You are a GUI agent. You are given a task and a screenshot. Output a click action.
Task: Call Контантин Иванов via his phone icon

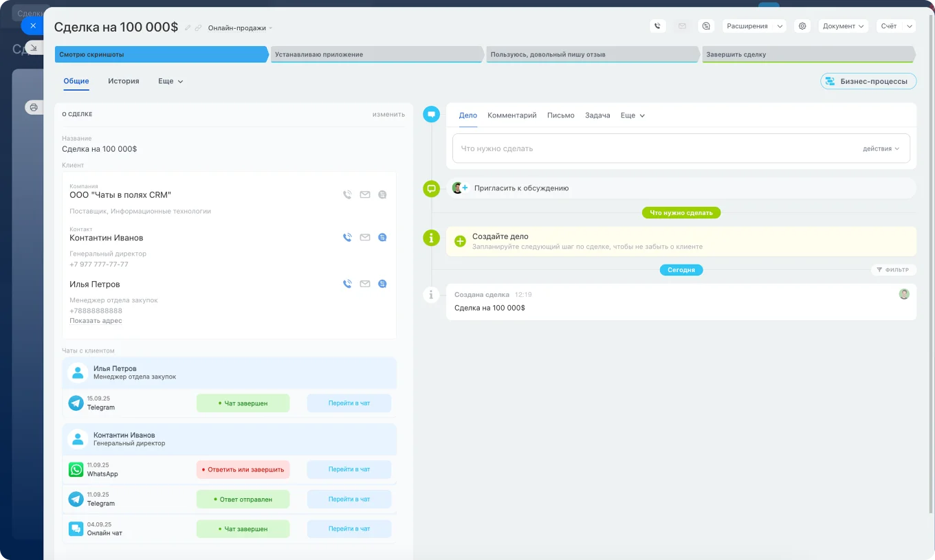point(347,237)
